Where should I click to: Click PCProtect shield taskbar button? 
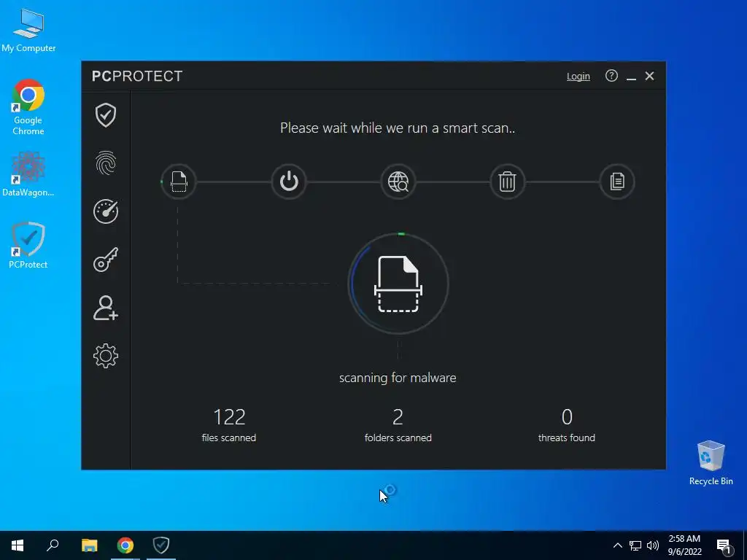[x=161, y=545]
